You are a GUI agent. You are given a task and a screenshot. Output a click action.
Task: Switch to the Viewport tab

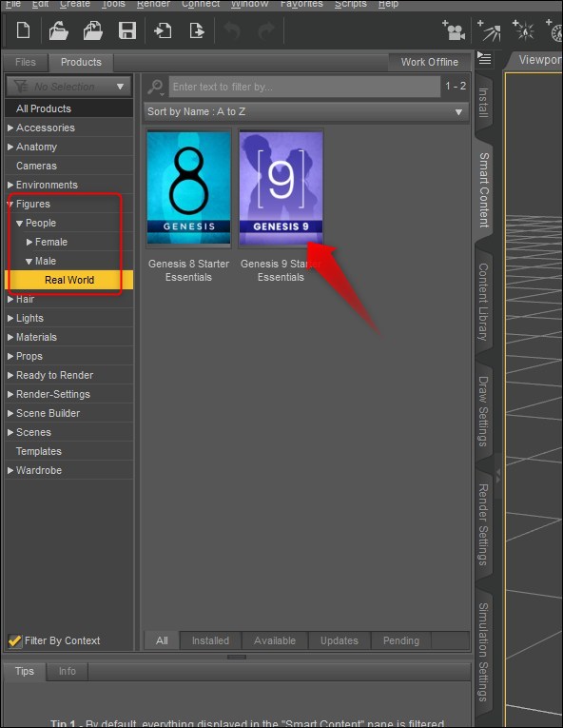point(536,60)
